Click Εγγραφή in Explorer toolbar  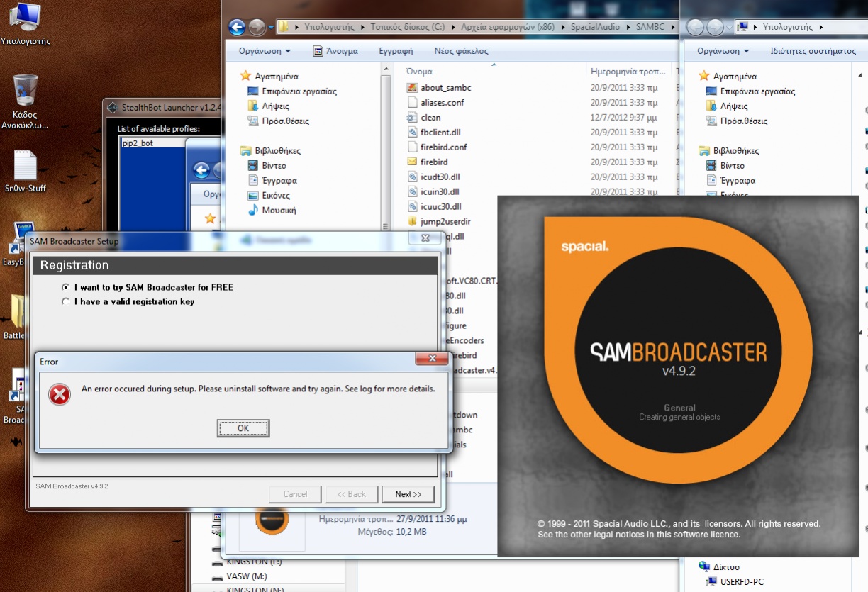(x=396, y=51)
